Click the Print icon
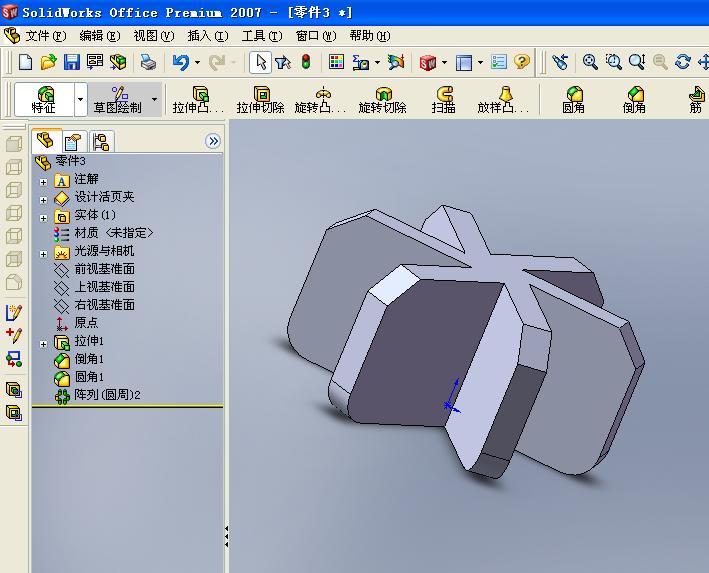The image size is (709, 573). 148,62
